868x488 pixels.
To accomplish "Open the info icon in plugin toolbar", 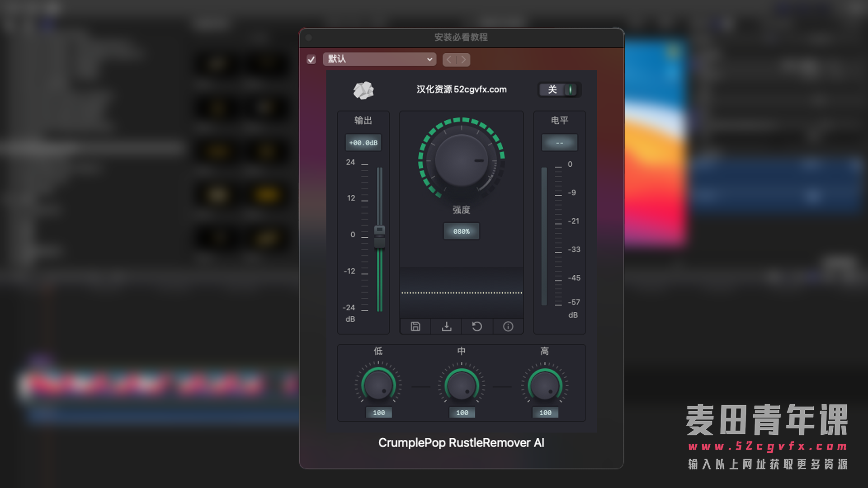I will [508, 326].
